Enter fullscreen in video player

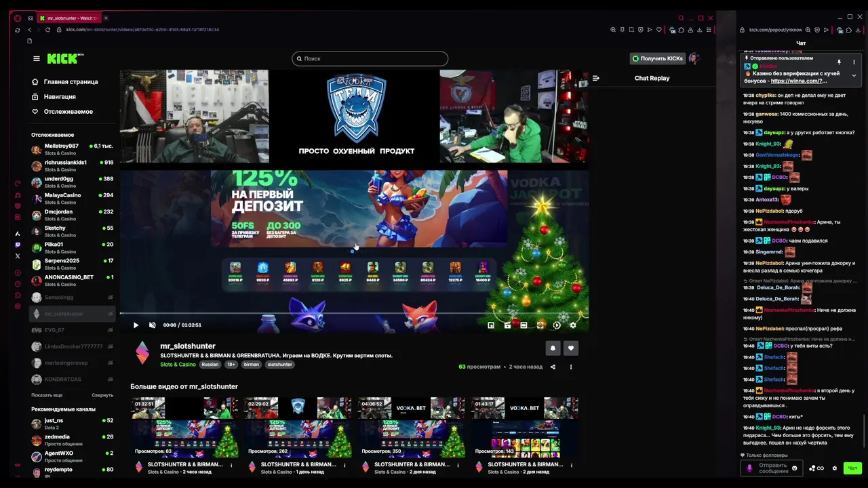[x=540, y=325]
